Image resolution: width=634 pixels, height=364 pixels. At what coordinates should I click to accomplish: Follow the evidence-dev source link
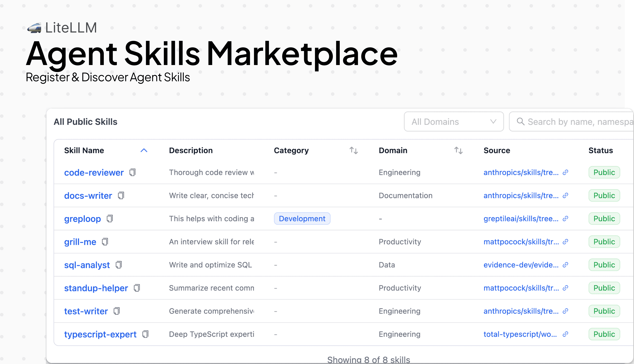(521, 265)
